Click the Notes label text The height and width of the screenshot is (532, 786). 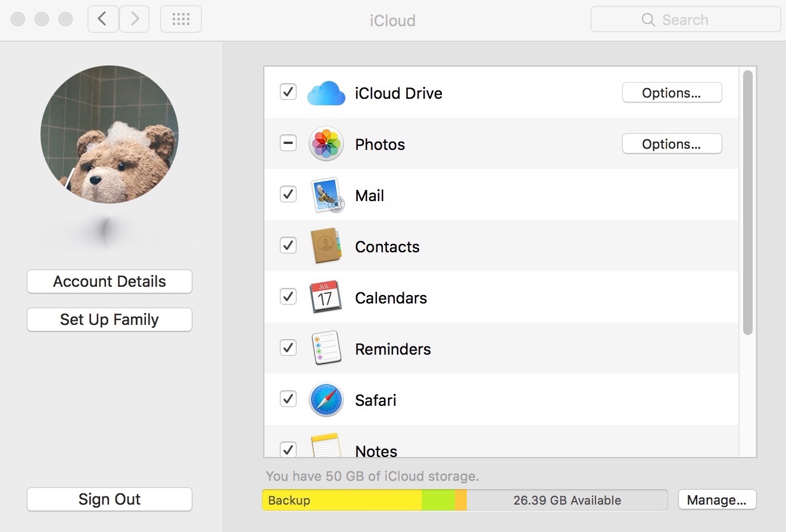[x=376, y=451]
